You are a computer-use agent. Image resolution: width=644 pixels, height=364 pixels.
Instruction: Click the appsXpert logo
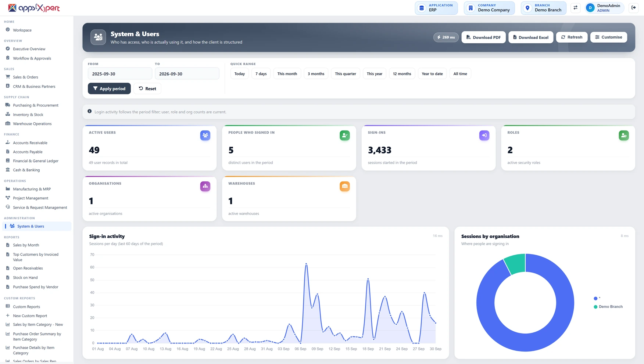point(34,8)
